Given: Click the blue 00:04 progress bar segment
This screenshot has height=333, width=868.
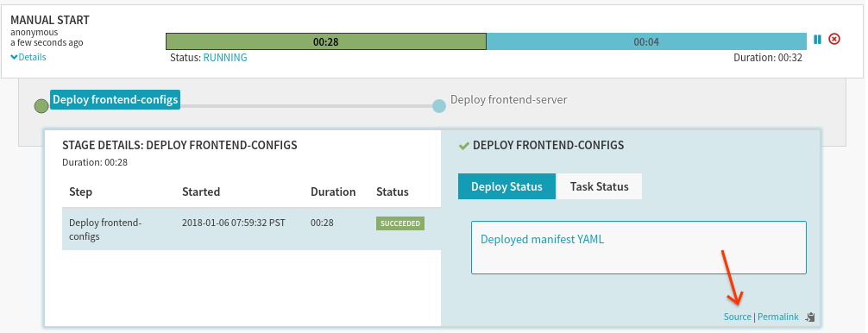Looking at the screenshot, I should pyautogui.click(x=646, y=41).
